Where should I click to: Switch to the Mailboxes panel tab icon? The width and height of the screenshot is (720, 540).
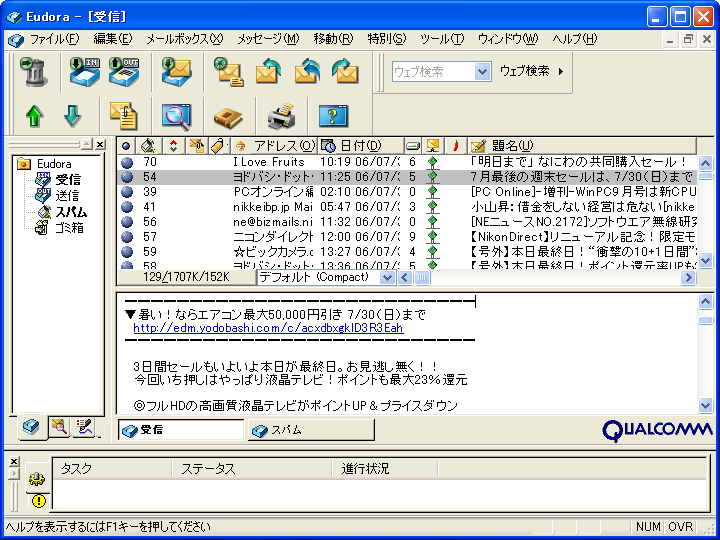coord(32,427)
